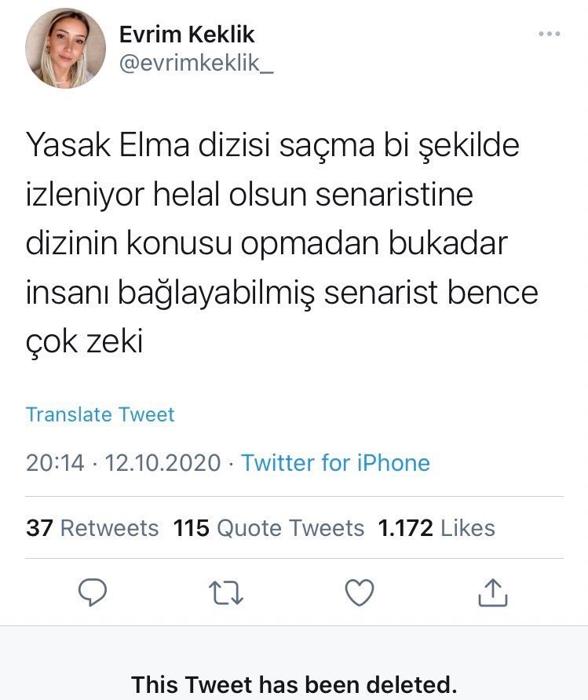The image size is (588, 700).
Task: Tap the retweet arrows icon
Action: click(x=227, y=592)
